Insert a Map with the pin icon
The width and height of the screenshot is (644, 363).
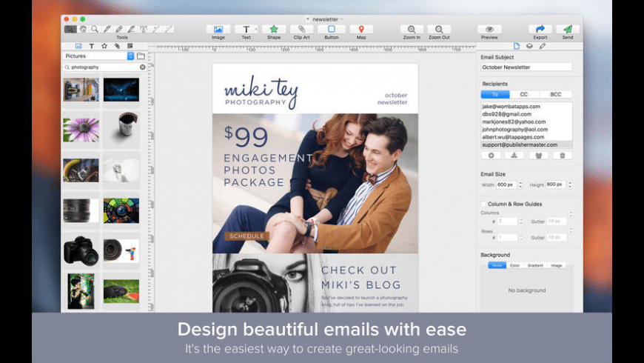361,29
